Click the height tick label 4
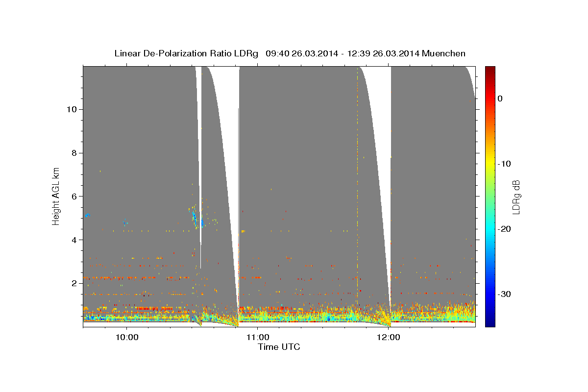The image size is (588, 392). (x=74, y=240)
